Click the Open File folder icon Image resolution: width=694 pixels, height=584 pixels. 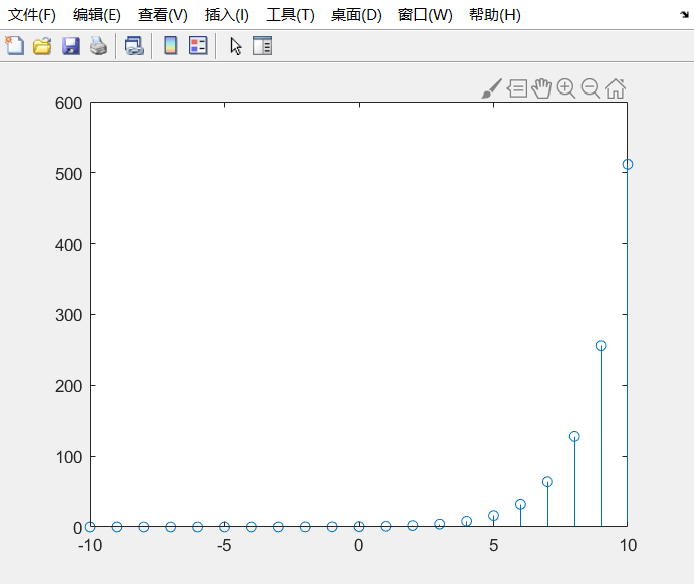coord(42,46)
